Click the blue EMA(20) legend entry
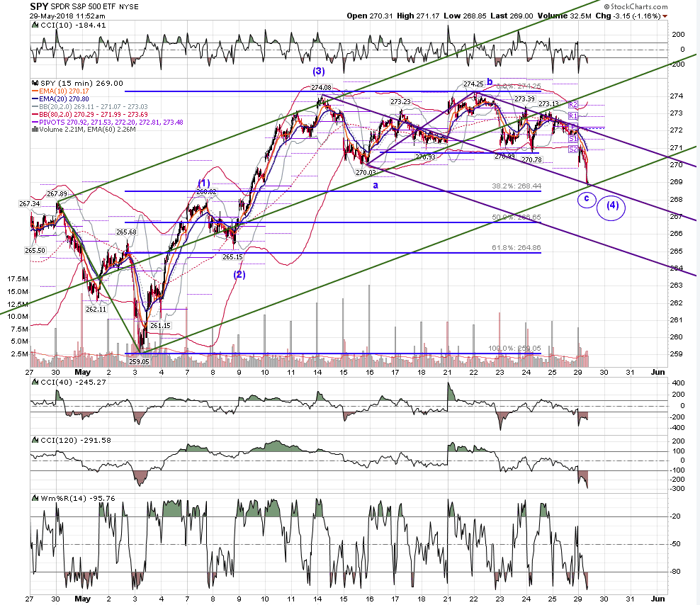The width and height of the screenshot is (700, 605). [61, 98]
